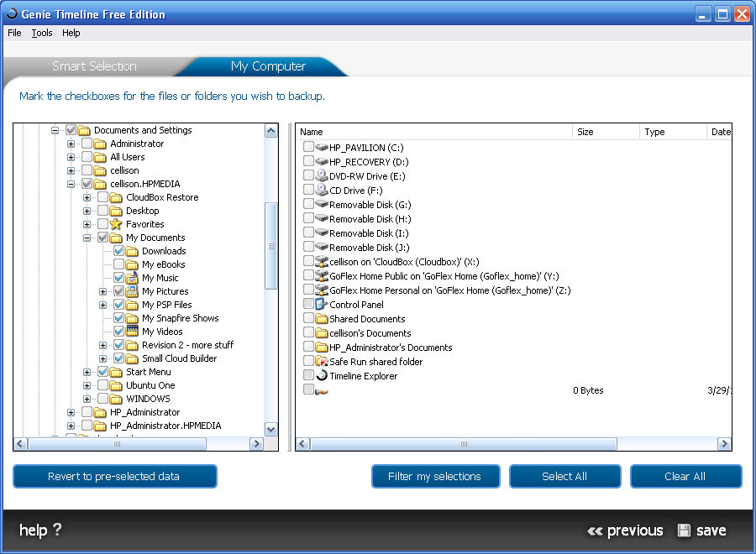Open the Help menu
The image size is (756, 554).
tap(71, 33)
